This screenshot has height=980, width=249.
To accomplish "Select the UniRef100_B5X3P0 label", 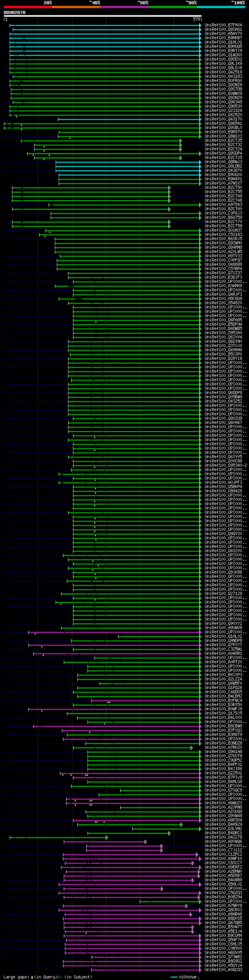I will [223, 354].
